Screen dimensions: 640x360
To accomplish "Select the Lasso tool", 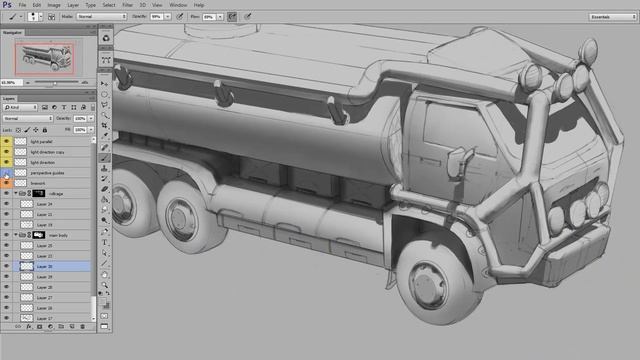I will [x=105, y=105].
